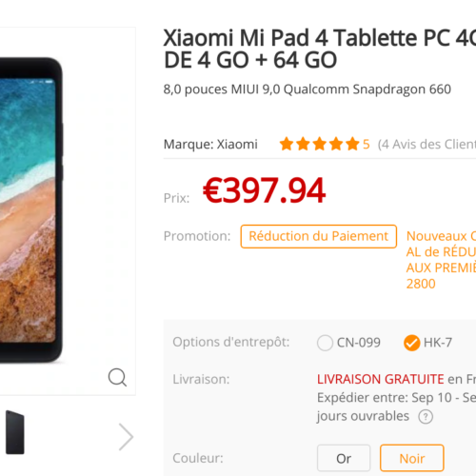Choose the Noir color option

click(x=412, y=458)
